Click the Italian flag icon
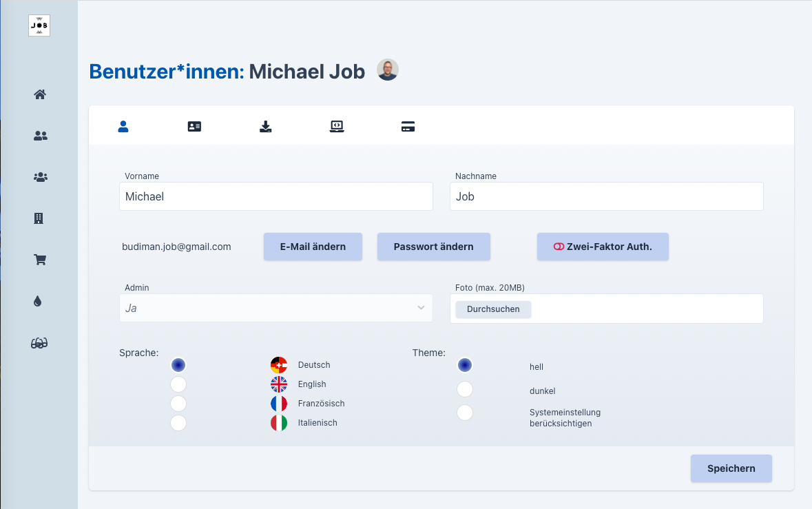The height and width of the screenshot is (509, 812). click(x=279, y=422)
